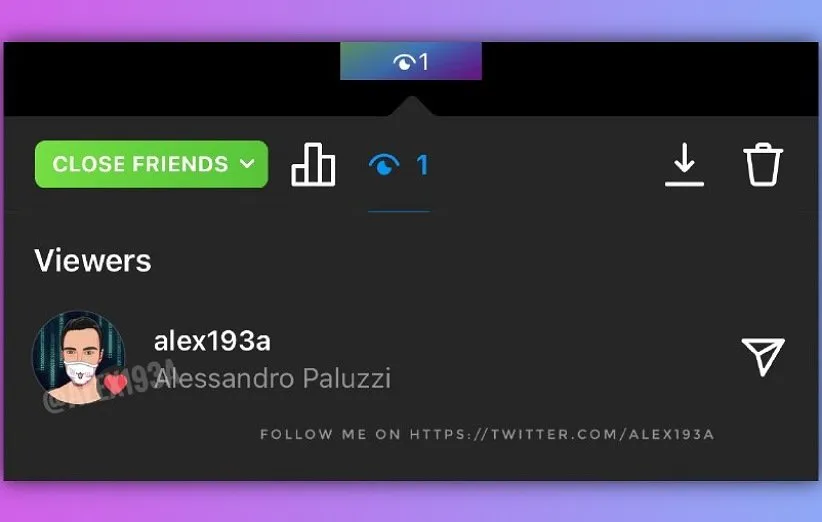
Task: Click the viewer count 1 in top banner
Action: coord(424,62)
